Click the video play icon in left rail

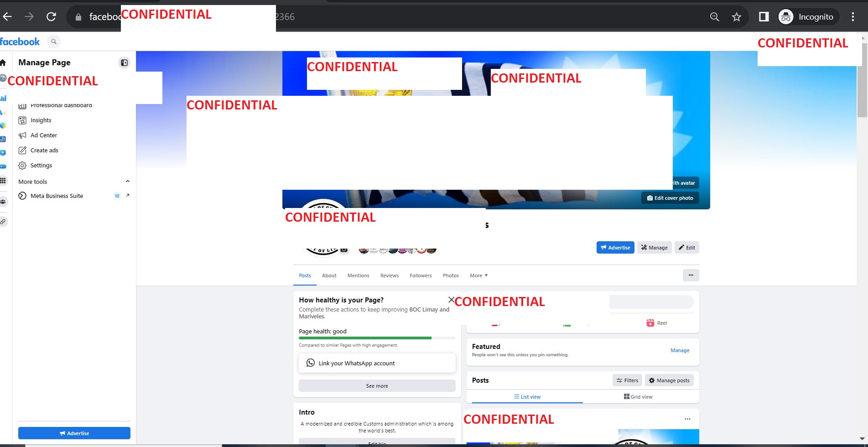pos(3,153)
